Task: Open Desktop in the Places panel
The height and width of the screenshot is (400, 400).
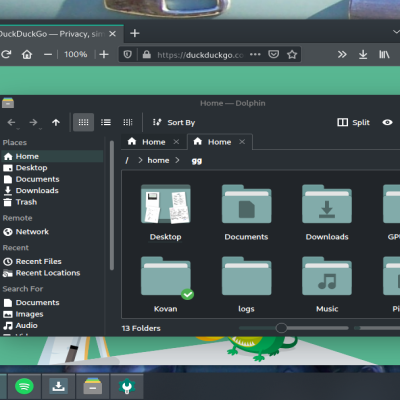Action: 52,168
